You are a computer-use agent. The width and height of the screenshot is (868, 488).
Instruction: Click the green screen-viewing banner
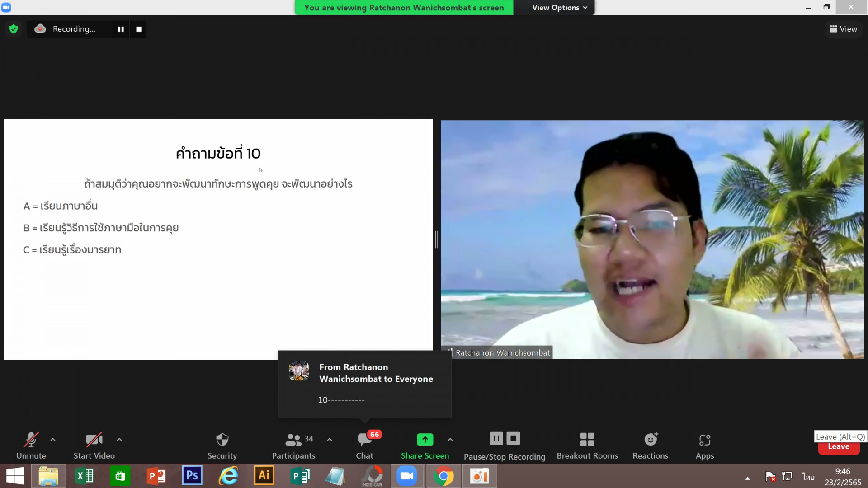404,8
